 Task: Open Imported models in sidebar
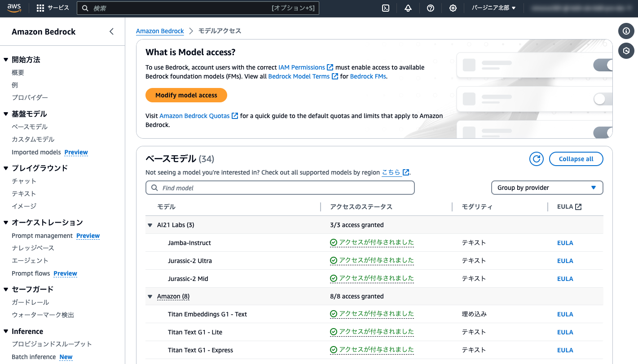[x=36, y=152]
